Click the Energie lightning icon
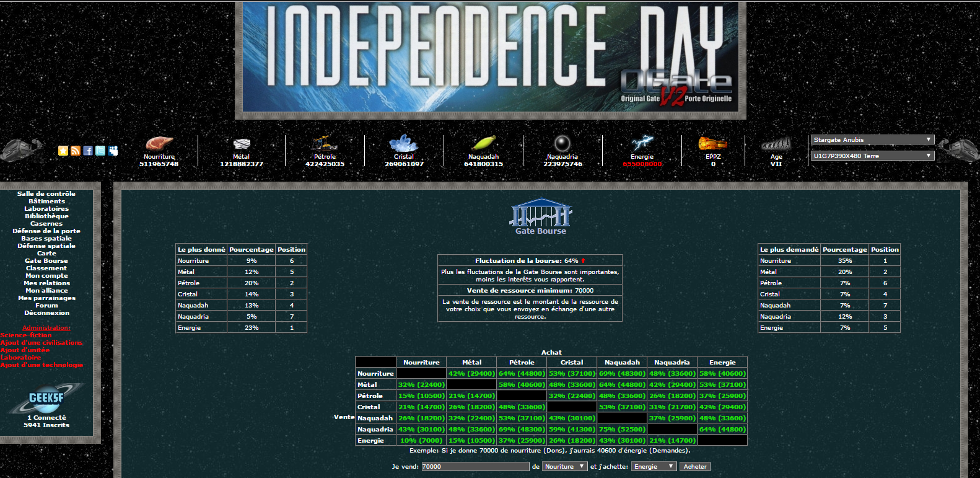The image size is (980, 478). (642, 143)
